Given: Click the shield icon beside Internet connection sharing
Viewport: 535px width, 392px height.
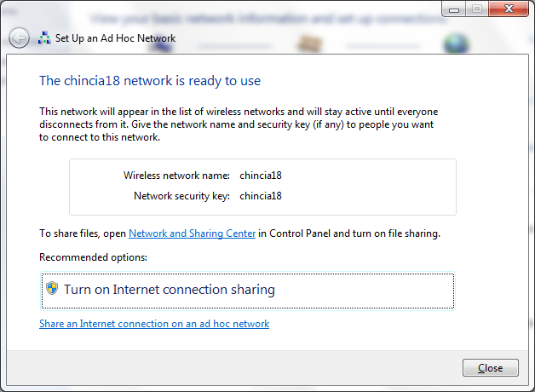Looking at the screenshot, I should (52, 289).
